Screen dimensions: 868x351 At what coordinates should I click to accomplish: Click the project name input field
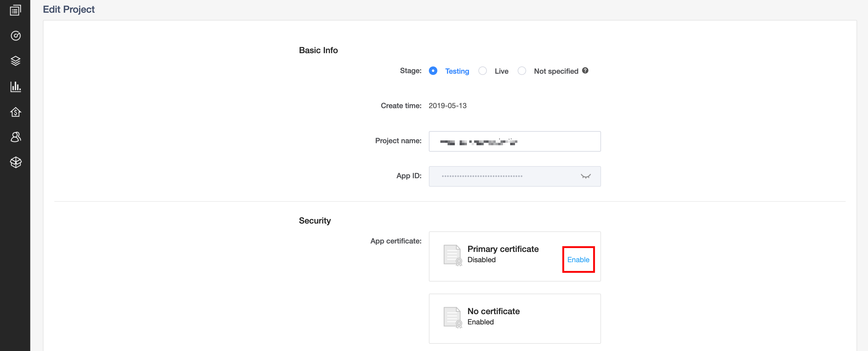(x=514, y=142)
